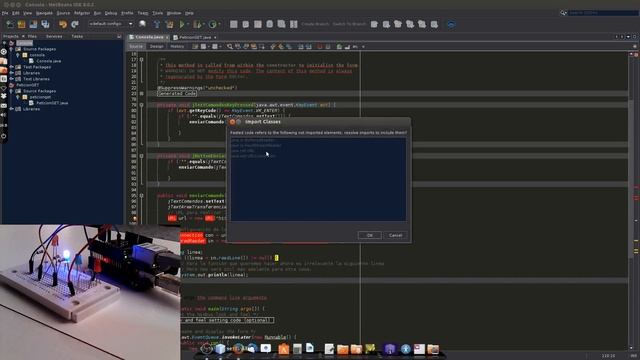Expand the Test Libraries node
640x360 pixels.
point(11,79)
